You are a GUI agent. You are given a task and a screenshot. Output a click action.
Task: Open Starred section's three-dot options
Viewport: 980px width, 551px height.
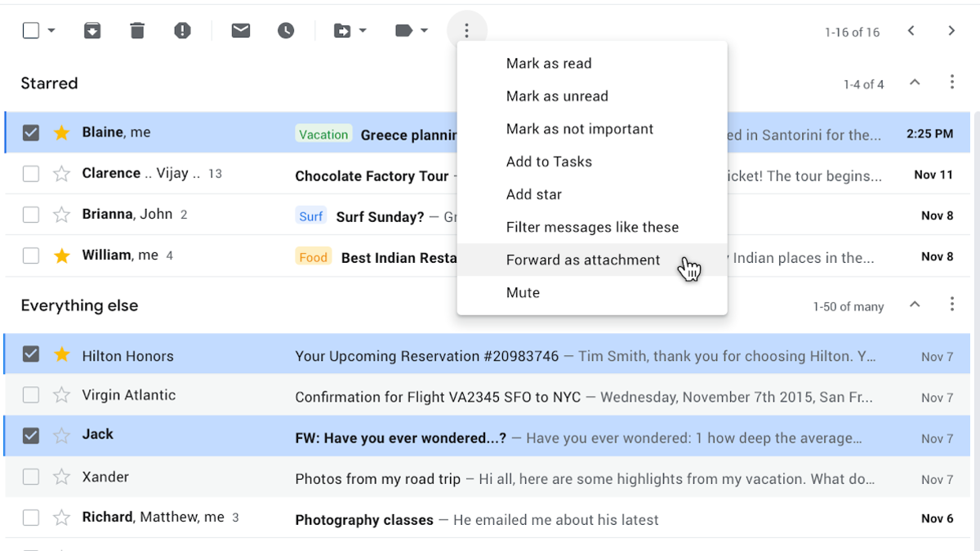[x=951, y=82]
